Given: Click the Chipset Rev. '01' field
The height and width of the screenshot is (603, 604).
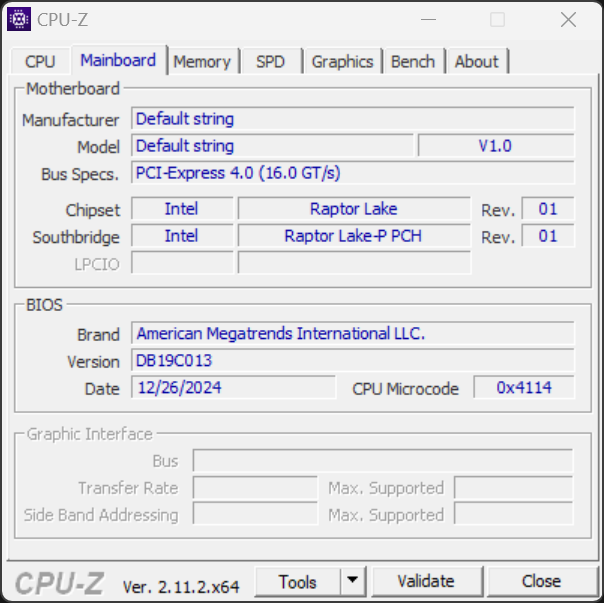Looking at the screenshot, I should point(548,209).
